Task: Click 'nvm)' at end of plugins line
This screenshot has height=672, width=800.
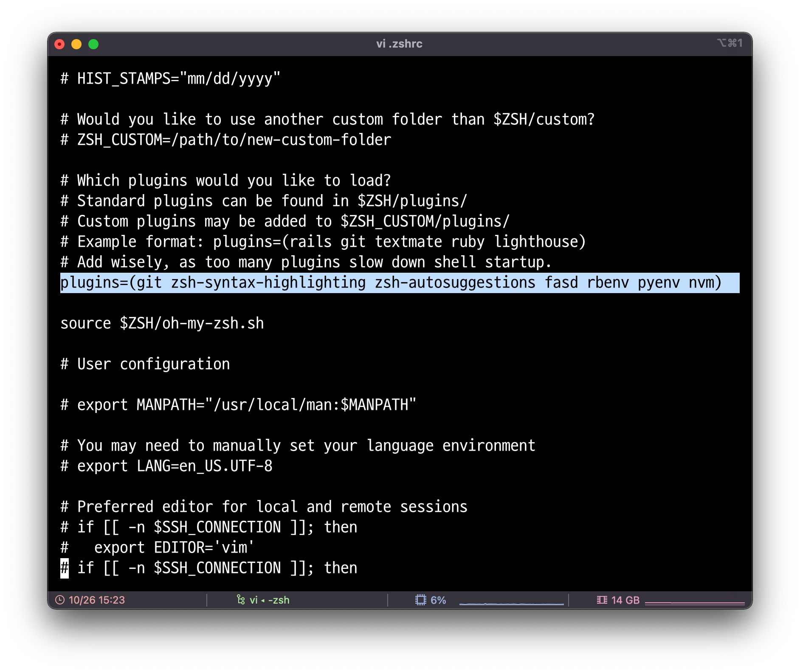Action: (705, 282)
